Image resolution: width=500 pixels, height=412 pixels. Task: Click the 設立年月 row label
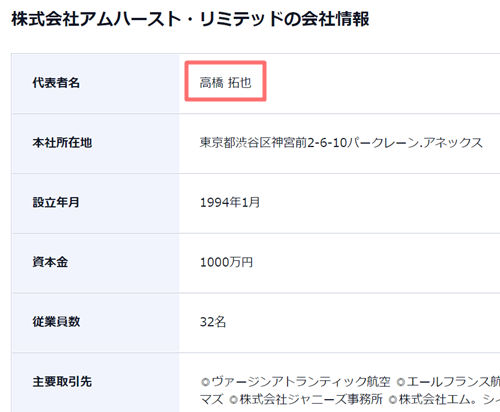coord(56,202)
